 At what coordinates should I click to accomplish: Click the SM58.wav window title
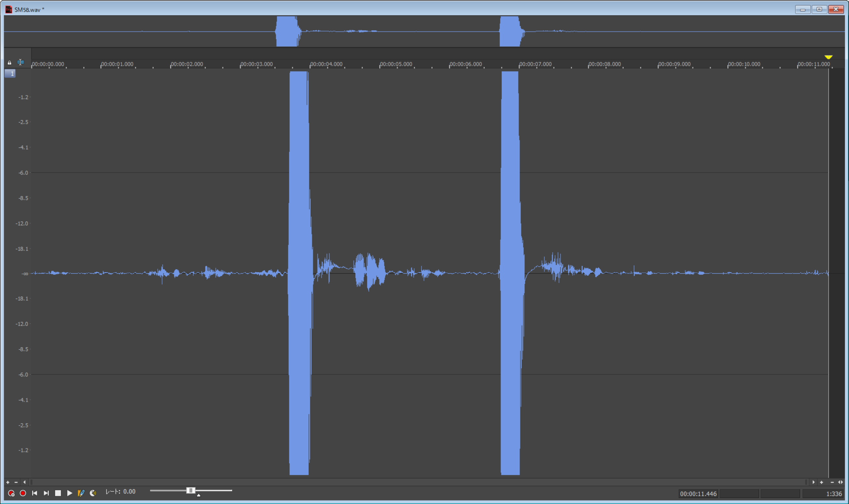coord(29,10)
